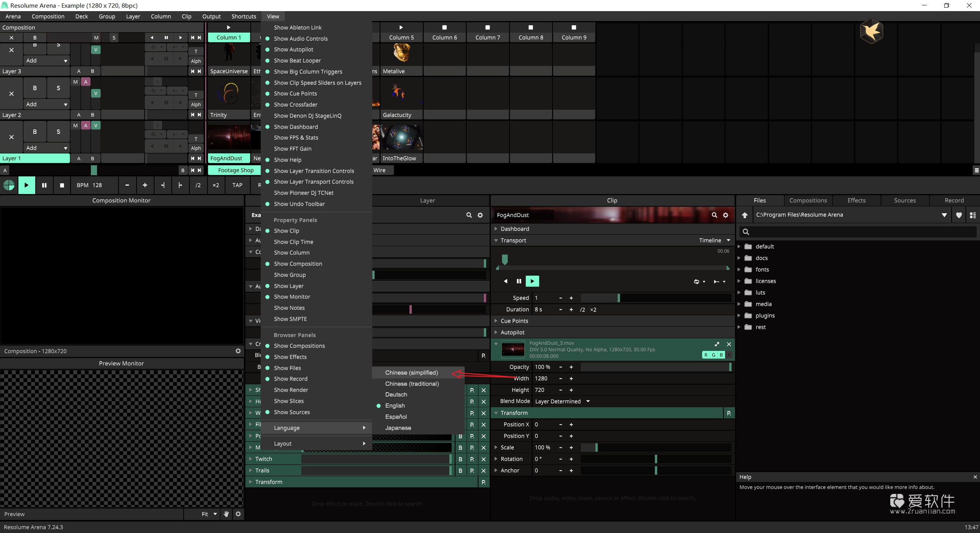The image size is (980, 533).
Task: Click the favorite heart icon in Files panel
Action: [x=959, y=215]
